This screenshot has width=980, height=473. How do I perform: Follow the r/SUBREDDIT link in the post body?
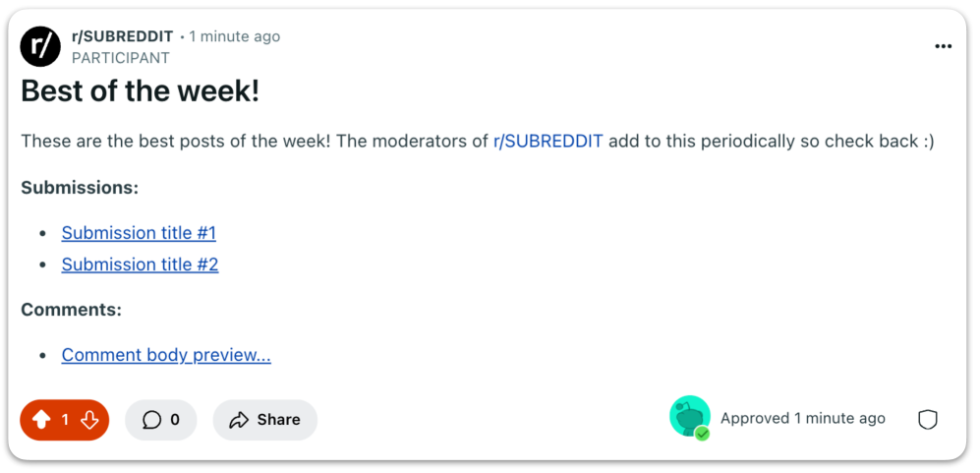(x=548, y=141)
